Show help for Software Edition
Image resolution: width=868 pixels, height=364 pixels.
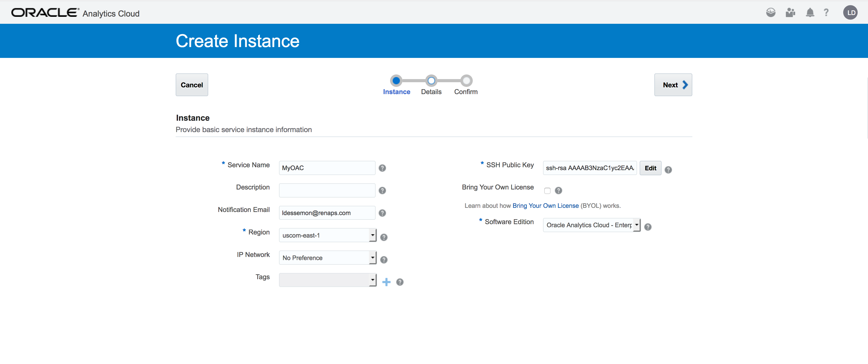coord(648,227)
